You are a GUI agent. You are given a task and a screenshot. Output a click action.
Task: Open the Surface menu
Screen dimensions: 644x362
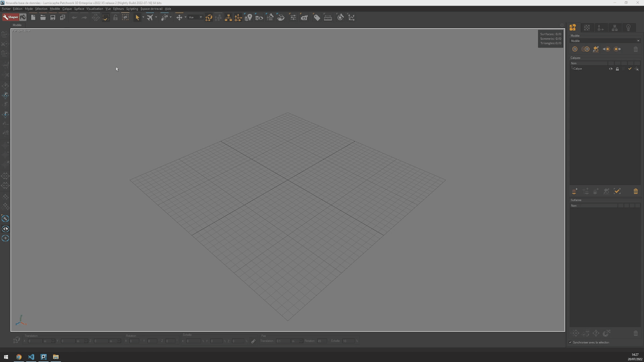79,9
